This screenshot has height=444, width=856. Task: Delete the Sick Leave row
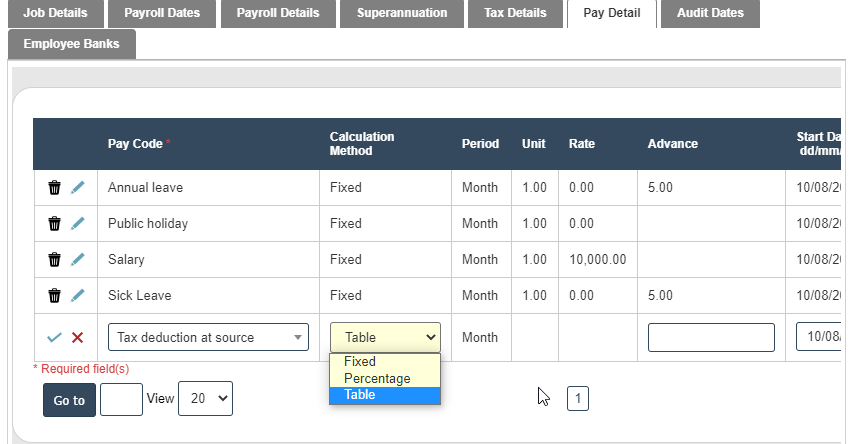pyautogui.click(x=54, y=296)
